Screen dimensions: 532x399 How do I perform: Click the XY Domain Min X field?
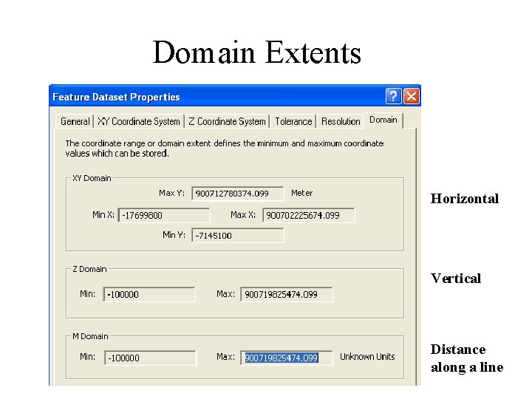point(164,216)
